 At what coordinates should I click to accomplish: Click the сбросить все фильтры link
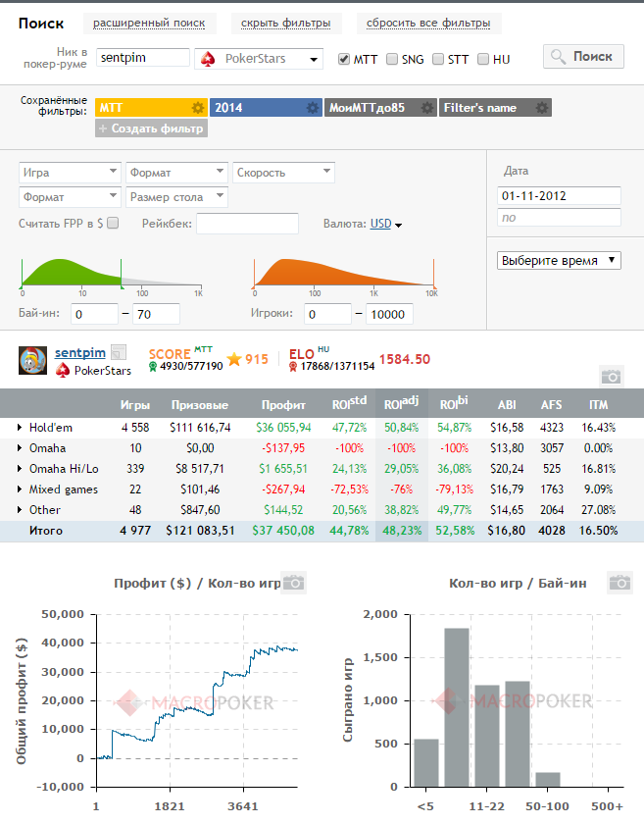[x=428, y=24]
